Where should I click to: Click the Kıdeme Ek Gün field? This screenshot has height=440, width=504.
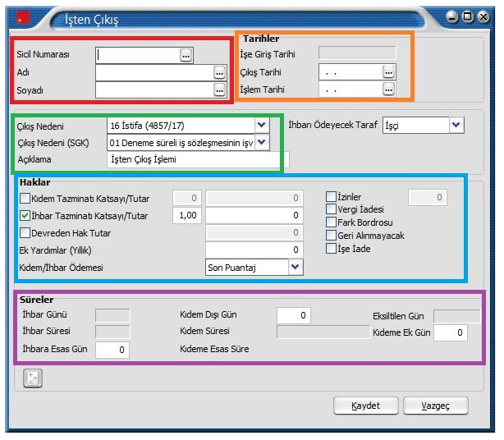(451, 332)
